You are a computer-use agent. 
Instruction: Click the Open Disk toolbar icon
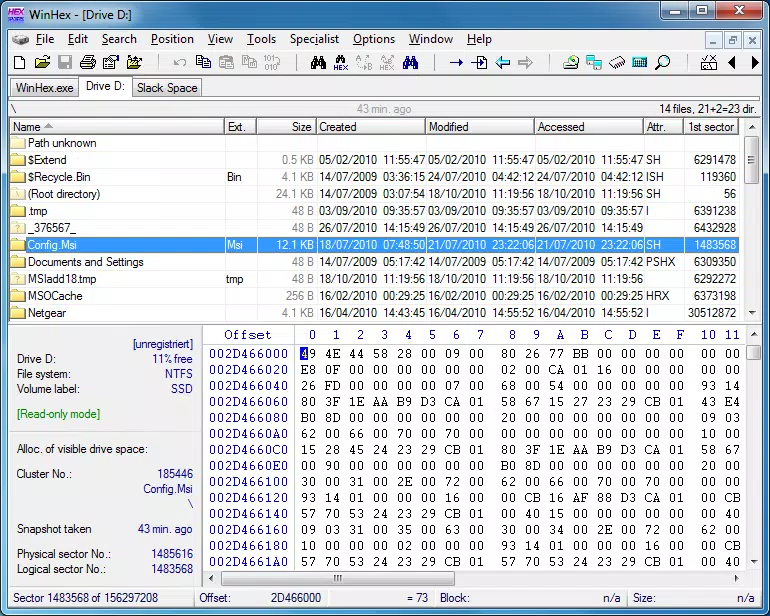571,62
